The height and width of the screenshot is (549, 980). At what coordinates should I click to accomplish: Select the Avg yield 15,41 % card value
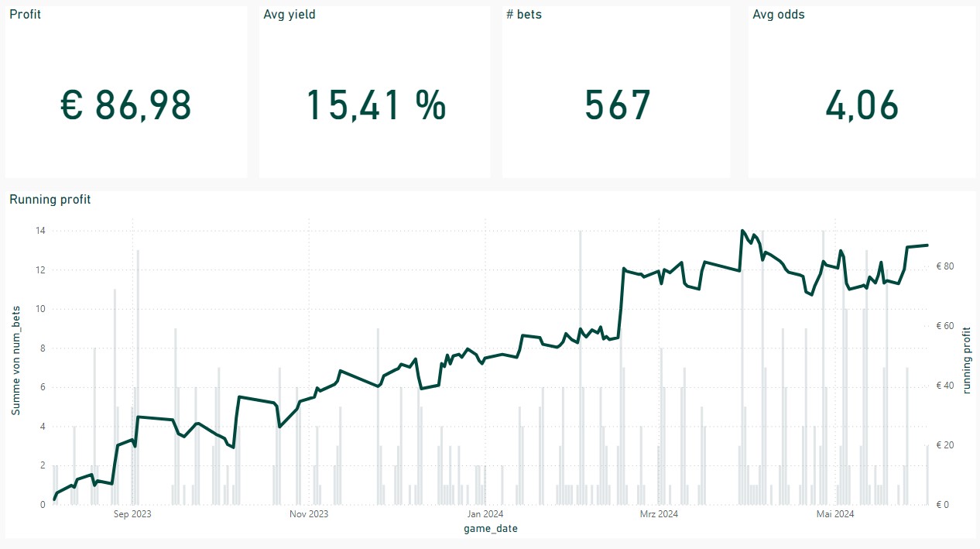pyautogui.click(x=376, y=105)
